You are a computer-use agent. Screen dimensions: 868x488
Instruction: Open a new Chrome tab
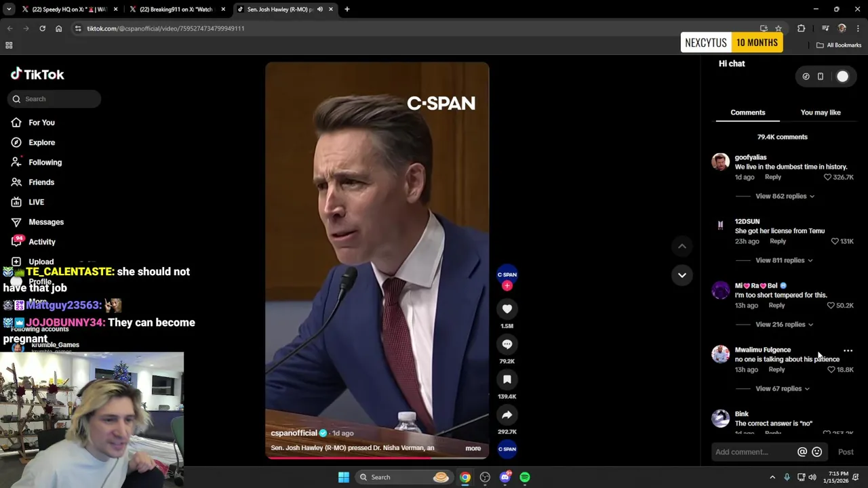point(347,9)
